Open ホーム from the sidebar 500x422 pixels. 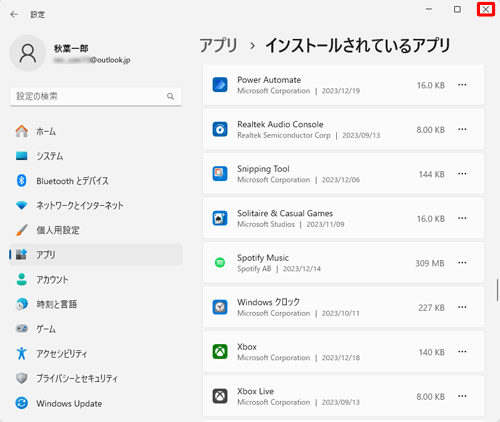coord(96,131)
